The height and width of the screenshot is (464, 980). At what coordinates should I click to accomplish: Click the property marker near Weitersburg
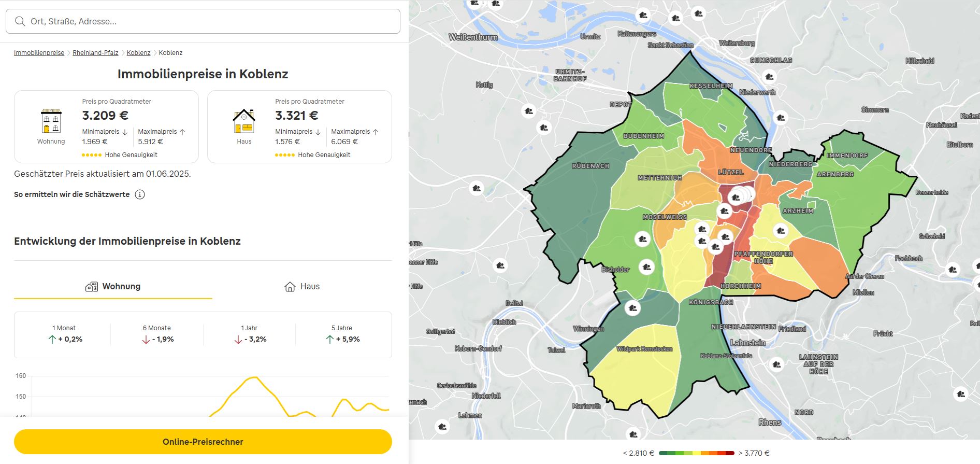(x=698, y=14)
